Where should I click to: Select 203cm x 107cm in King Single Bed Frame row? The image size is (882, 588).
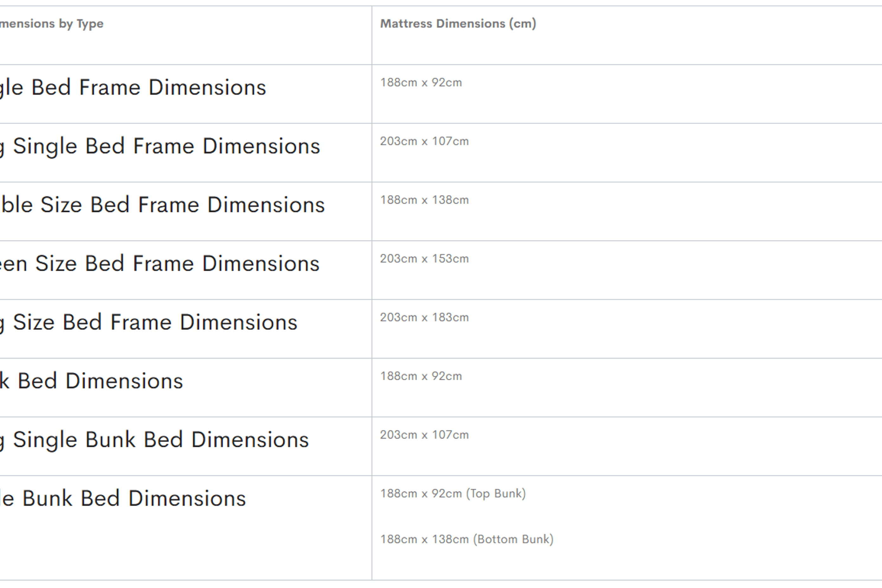(x=424, y=141)
